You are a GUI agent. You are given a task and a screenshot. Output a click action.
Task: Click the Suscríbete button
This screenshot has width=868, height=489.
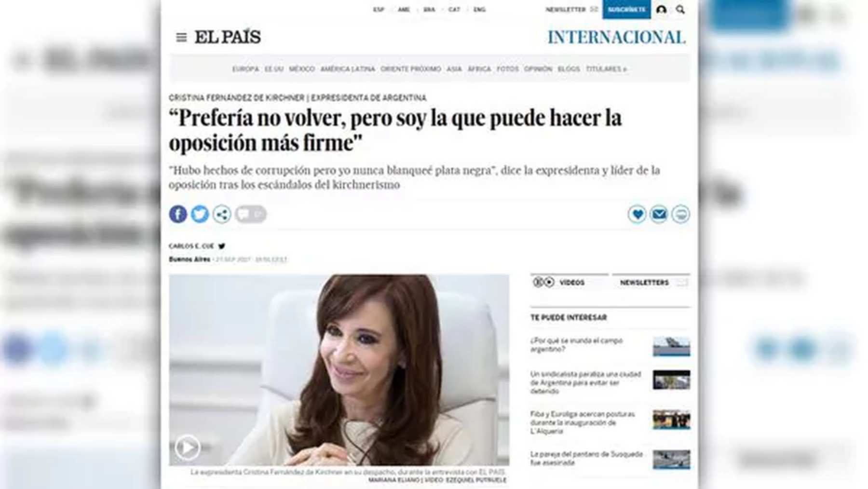click(x=626, y=9)
